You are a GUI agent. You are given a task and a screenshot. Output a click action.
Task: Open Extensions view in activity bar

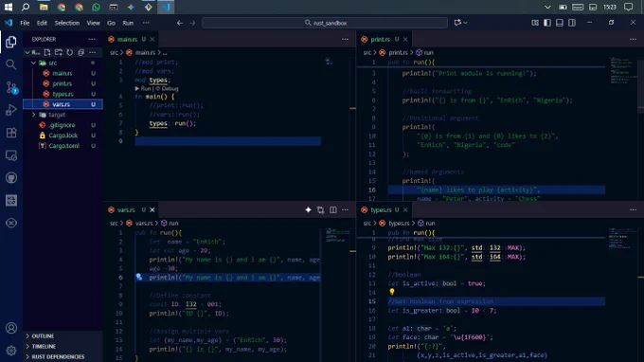click(11, 133)
